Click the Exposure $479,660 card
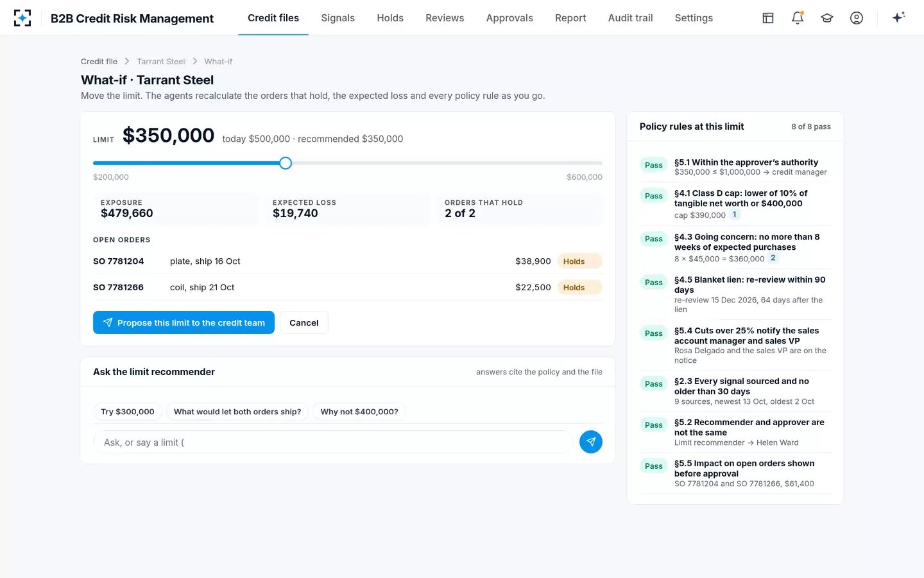 [175, 209]
